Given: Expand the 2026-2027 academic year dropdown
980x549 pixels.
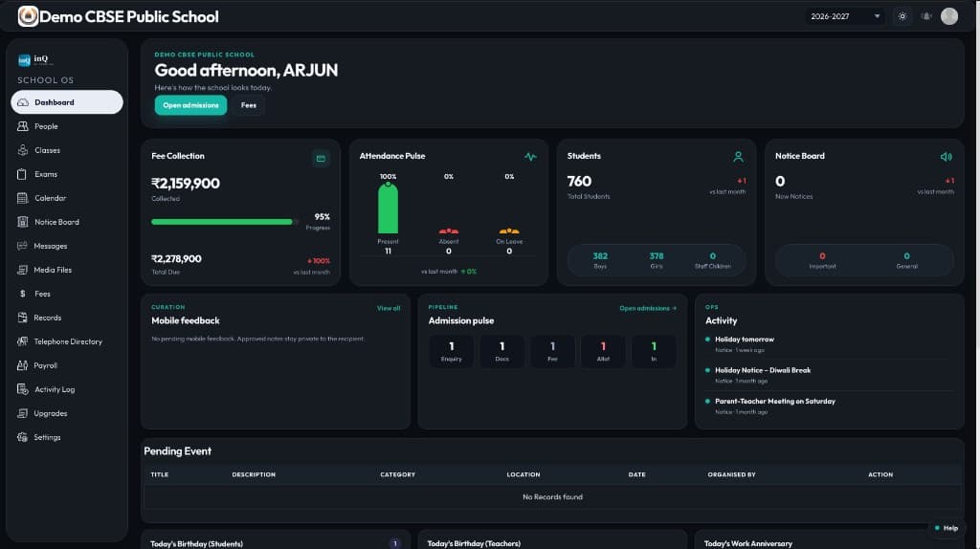Looking at the screenshot, I should 845,16.
